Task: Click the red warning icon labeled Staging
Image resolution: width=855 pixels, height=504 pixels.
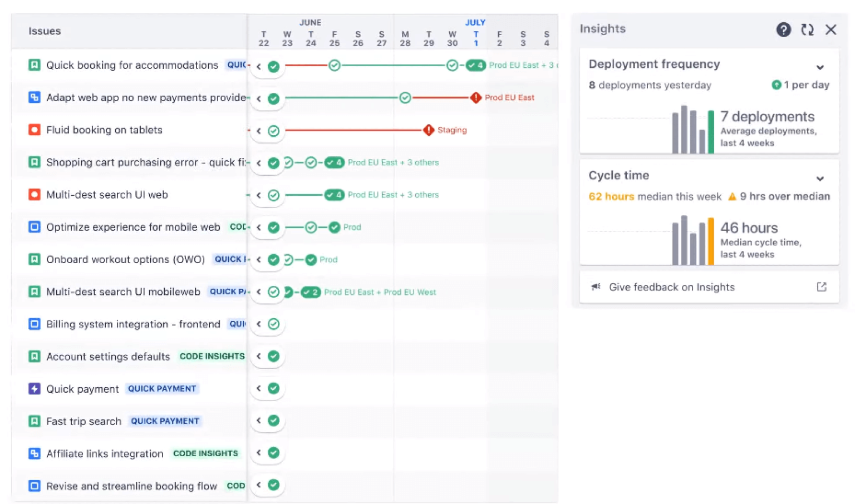Action: (x=428, y=130)
